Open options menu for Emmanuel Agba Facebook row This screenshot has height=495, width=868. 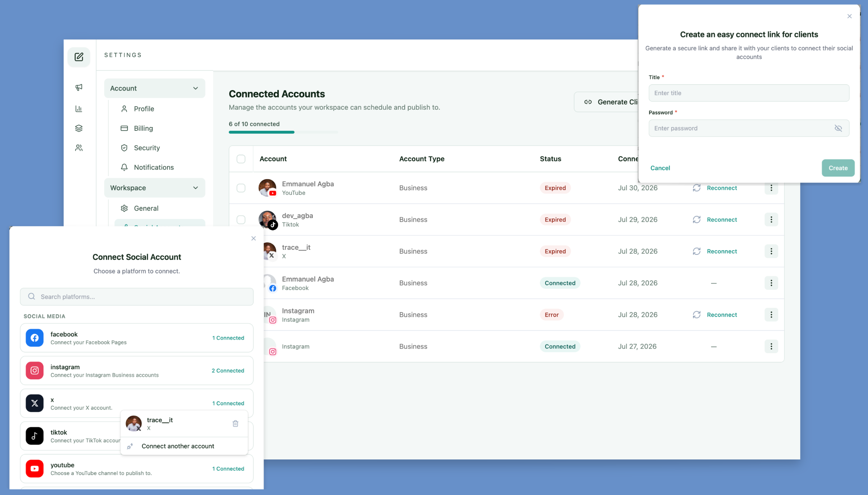771,283
